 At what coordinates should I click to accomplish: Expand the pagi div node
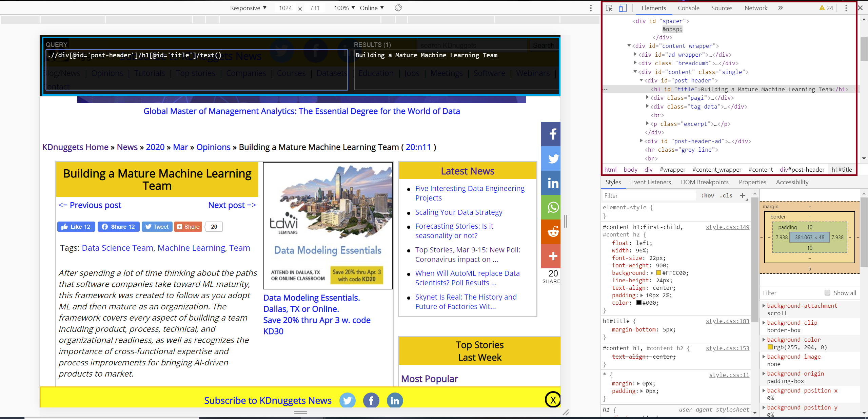tap(647, 97)
